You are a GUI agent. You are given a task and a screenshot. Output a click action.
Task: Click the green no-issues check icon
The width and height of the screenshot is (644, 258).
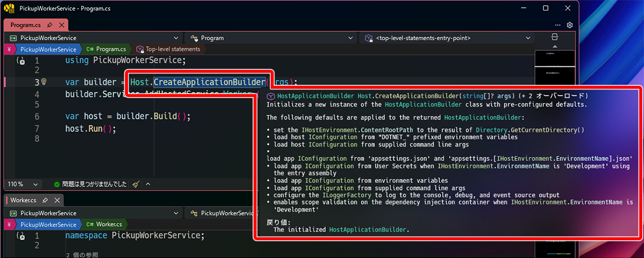pos(57,185)
